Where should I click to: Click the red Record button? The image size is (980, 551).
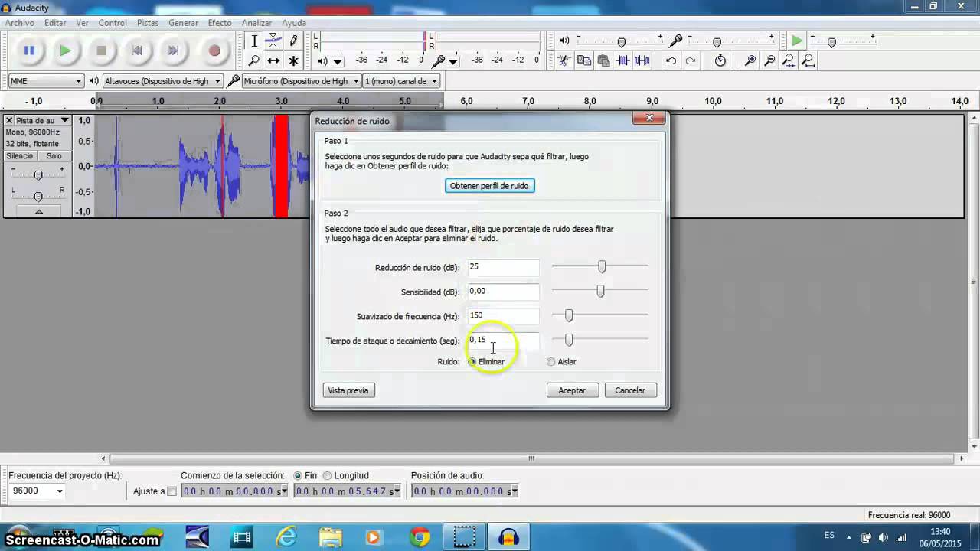[214, 51]
